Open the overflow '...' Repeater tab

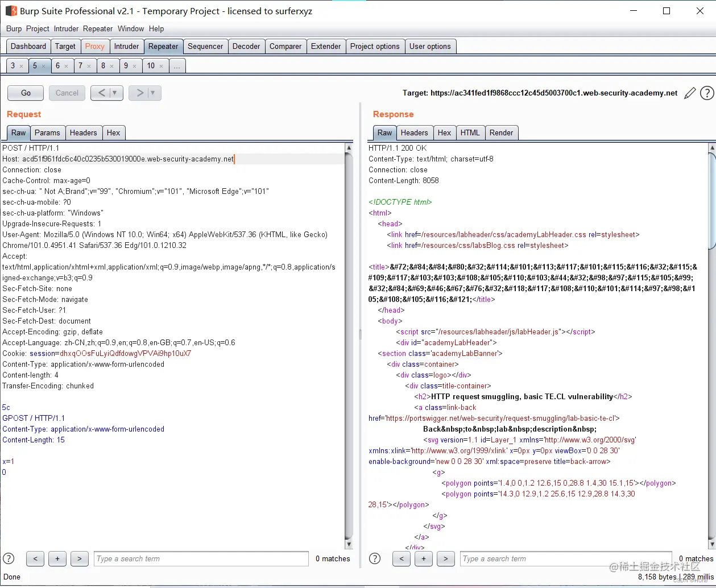tap(177, 66)
